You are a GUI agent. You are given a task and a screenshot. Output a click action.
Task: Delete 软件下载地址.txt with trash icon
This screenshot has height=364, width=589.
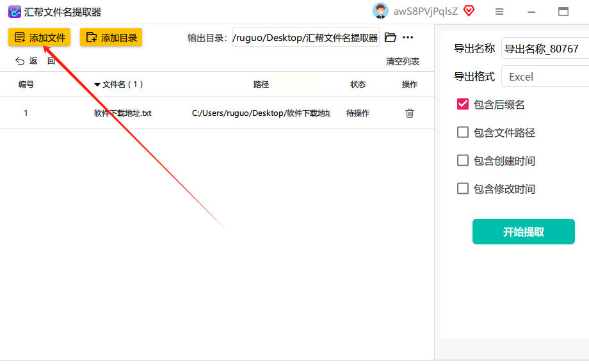click(410, 113)
